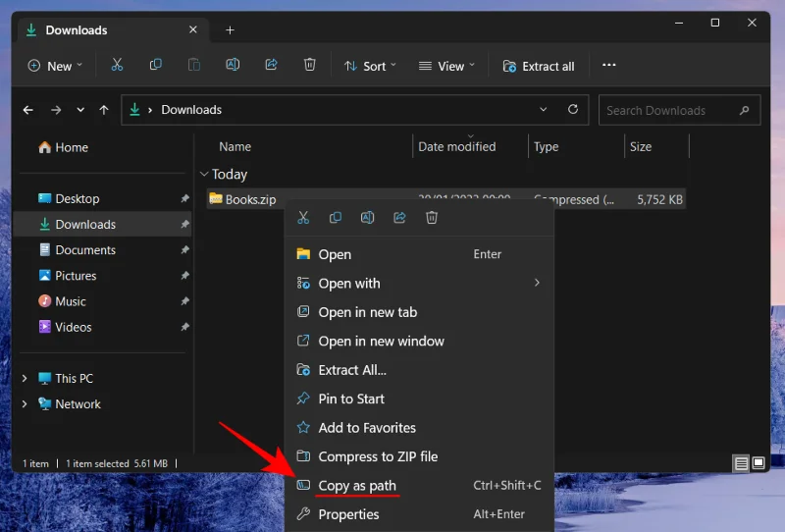This screenshot has height=532, width=785.
Task: Choose Extract All... from the context menu
Action: [352, 370]
